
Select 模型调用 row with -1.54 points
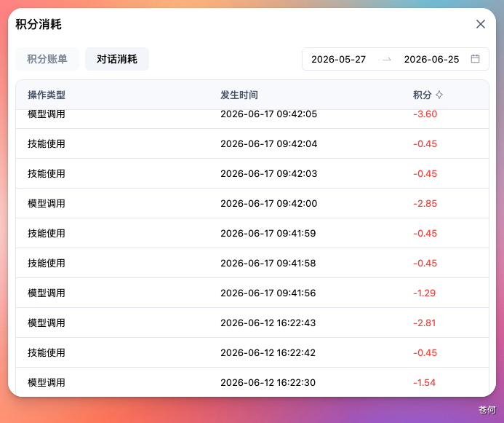click(x=252, y=382)
